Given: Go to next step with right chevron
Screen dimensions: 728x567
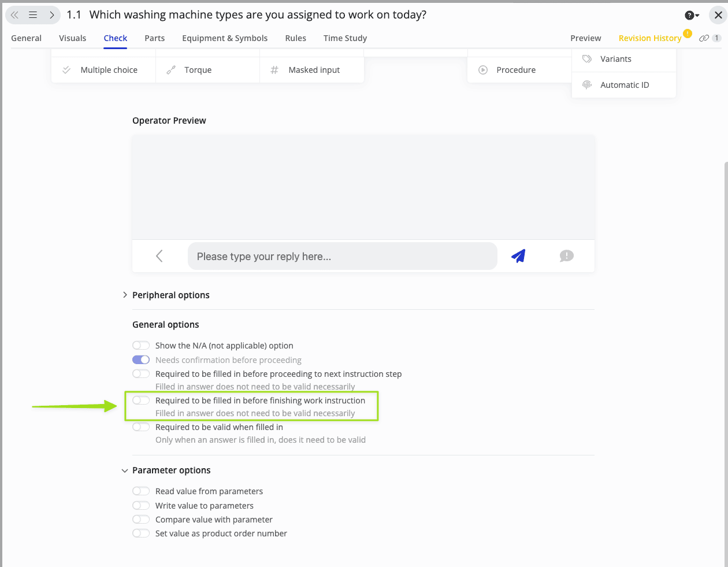Looking at the screenshot, I should (x=51, y=15).
